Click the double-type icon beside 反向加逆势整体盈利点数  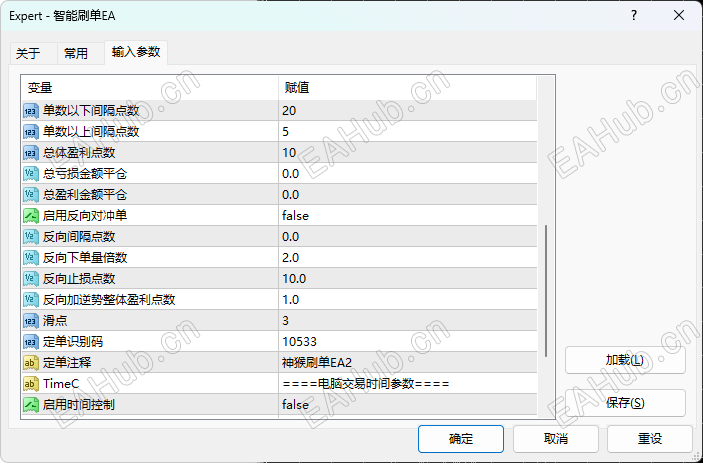pos(31,300)
